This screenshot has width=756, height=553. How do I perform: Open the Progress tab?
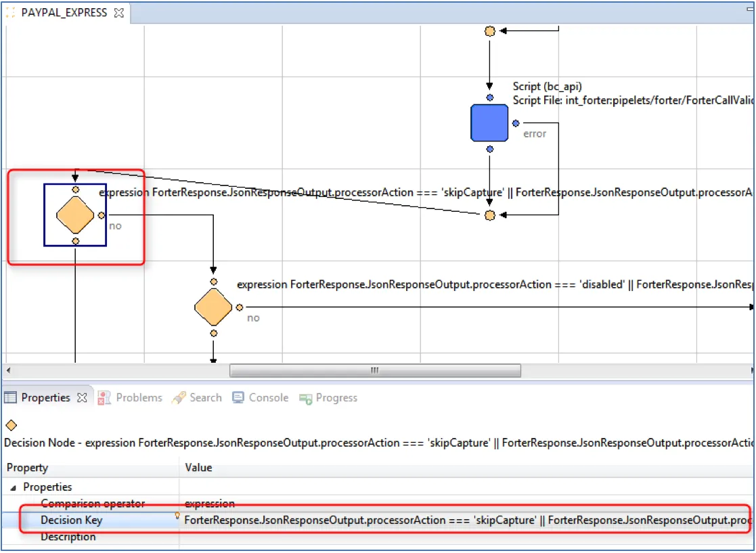click(336, 398)
